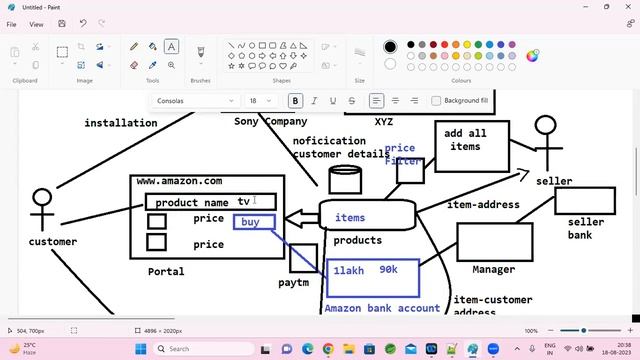The width and height of the screenshot is (640, 360).
Task: Select the five-point Star shape
Action: tap(231, 66)
